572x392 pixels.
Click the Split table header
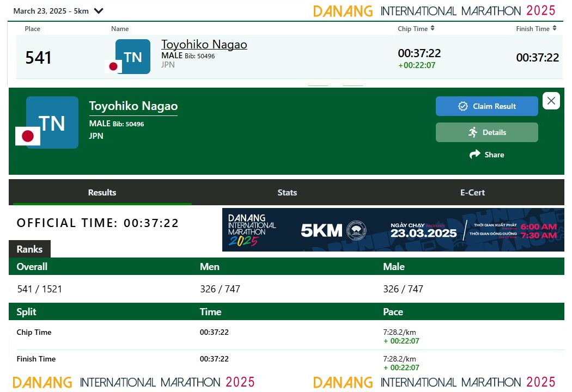coord(26,312)
